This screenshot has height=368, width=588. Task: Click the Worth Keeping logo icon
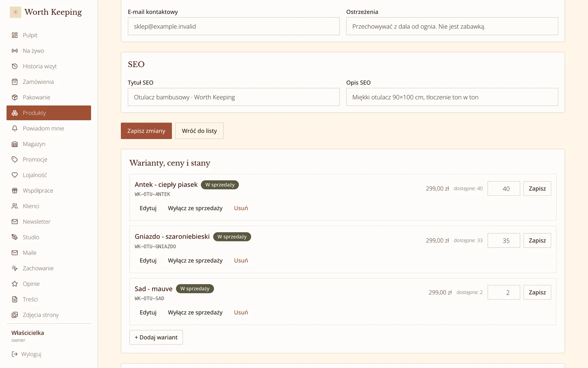coord(15,12)
